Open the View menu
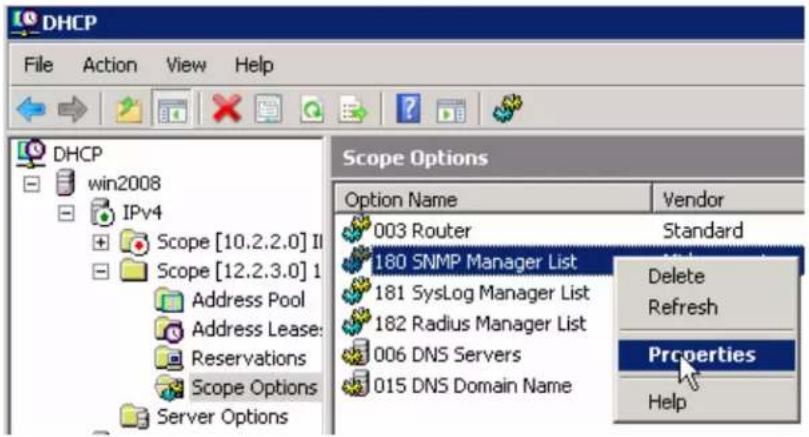Viewport: 809px width, 437px height. click(186, 65)
